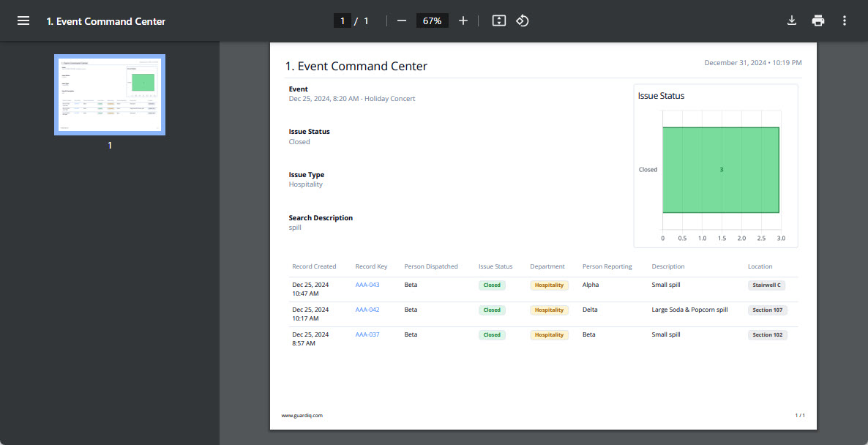This screenshot has height=445, width=868.
Task: Rotate the document counterclockwise
Action: 523,21
